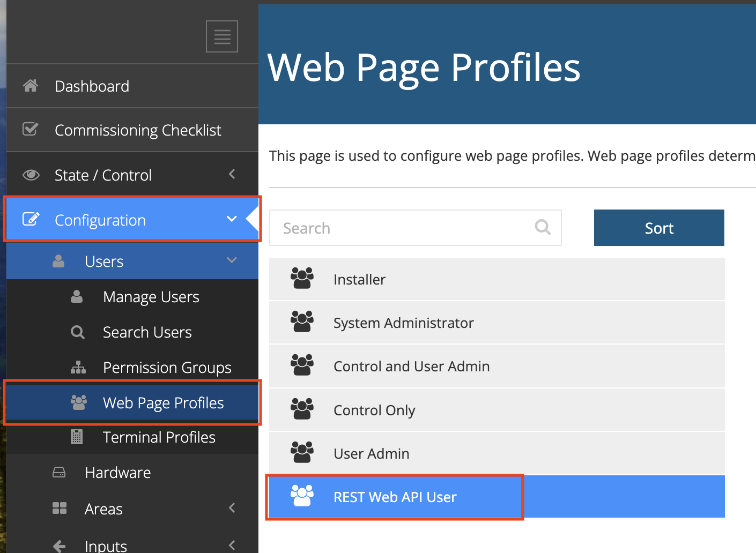Click the magnifier icon in the Search box
756x553 pixels.
[543, 227]
